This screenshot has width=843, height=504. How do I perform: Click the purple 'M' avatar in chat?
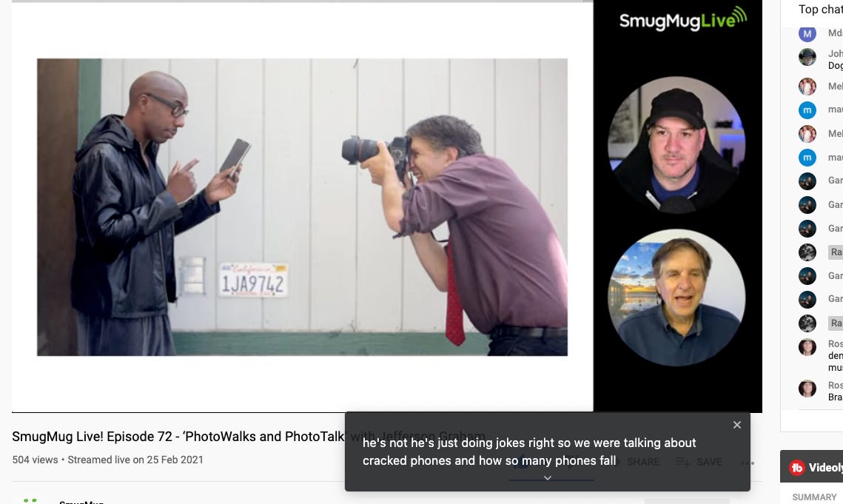[x=807, y=33]
